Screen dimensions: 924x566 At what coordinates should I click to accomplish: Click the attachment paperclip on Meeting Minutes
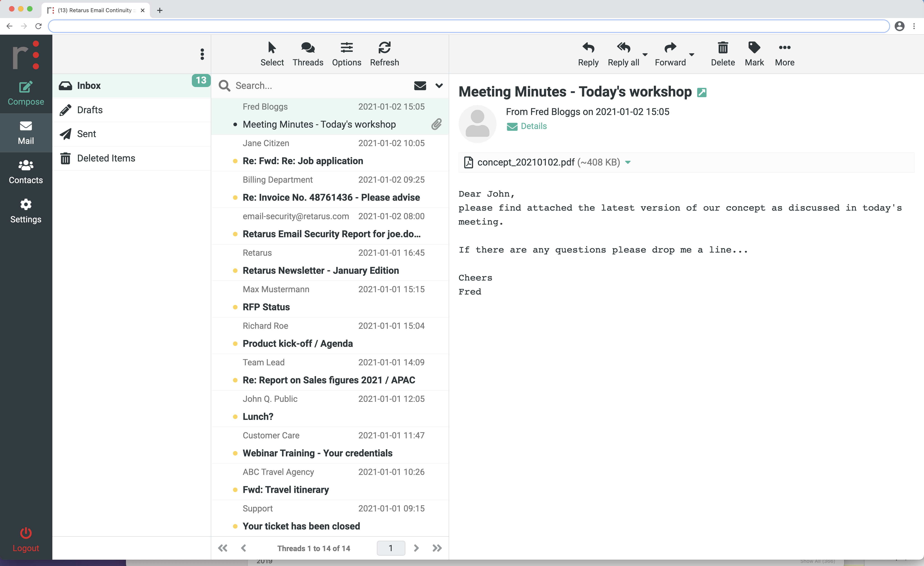click(x=436, y=124)
